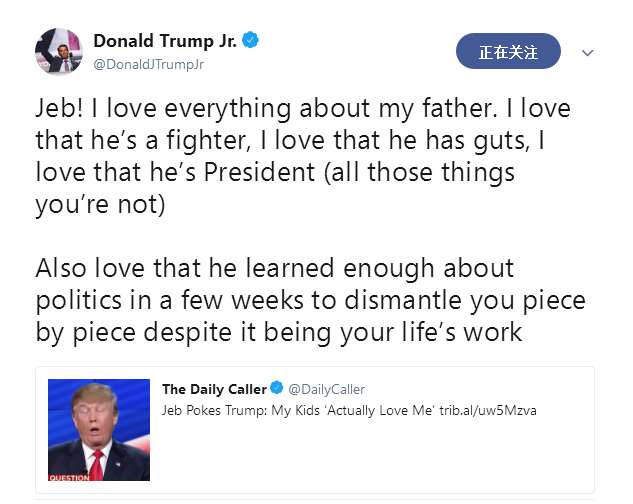Click the line starting 'Also love that'

tap(275, 269)
